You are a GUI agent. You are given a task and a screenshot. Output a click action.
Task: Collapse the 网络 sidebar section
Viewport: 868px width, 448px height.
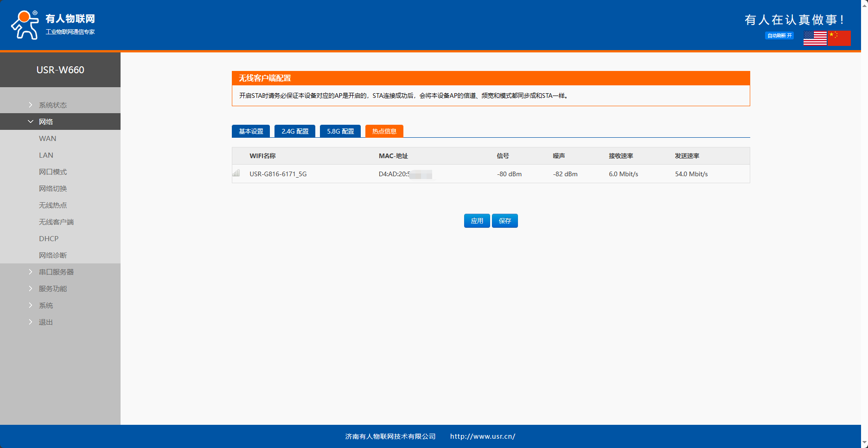point(46,122)
